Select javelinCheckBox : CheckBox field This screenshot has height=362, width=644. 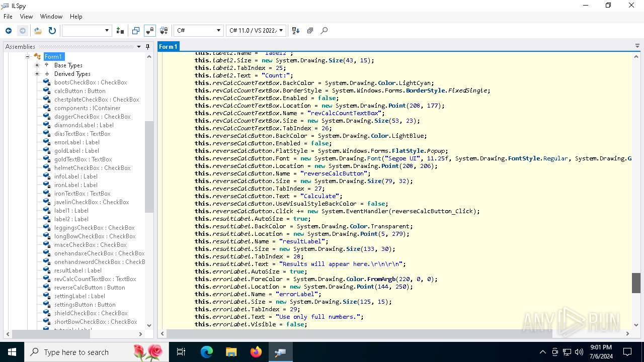point(92,202)
